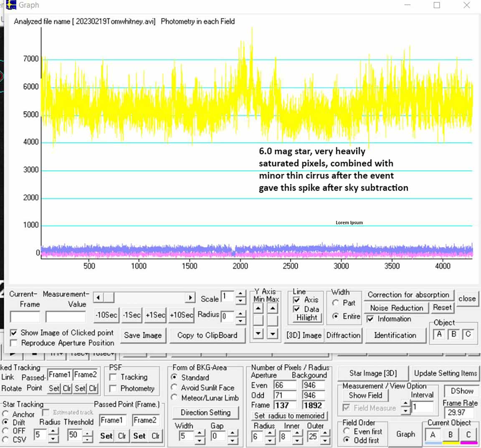Step forward with the +1Sec button

tap(155, 315)
